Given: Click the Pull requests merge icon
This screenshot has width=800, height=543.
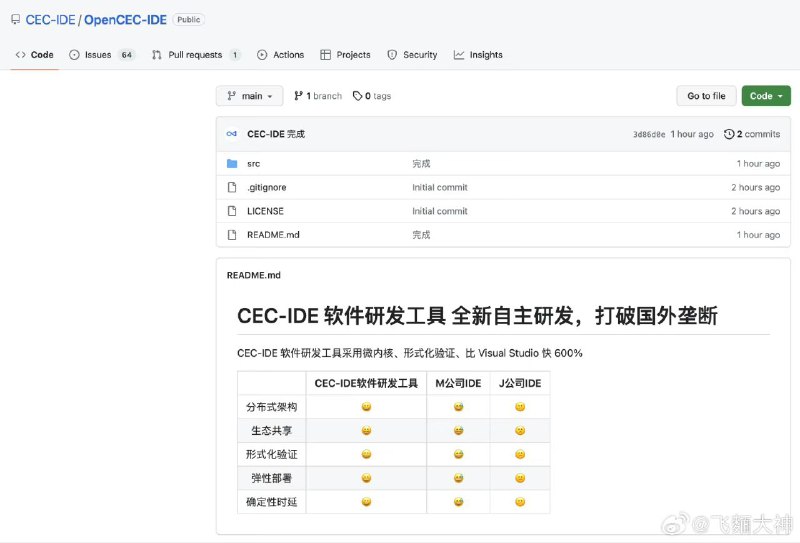Looking at the screenshot, I should pos(157,55).
